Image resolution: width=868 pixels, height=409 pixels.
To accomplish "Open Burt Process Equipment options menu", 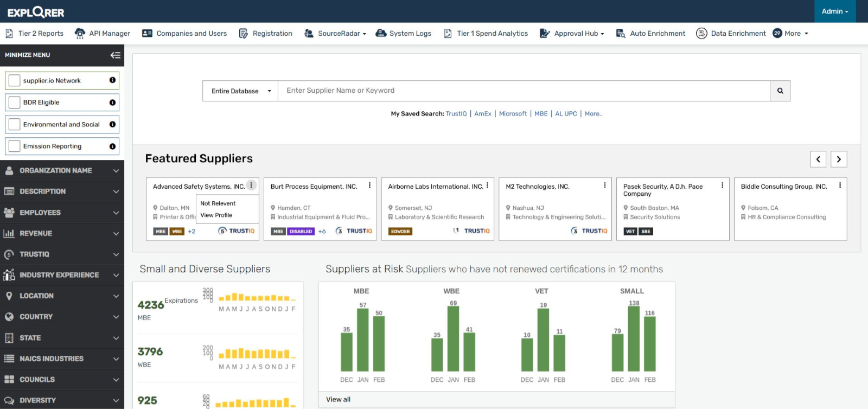I will [370, 186].
